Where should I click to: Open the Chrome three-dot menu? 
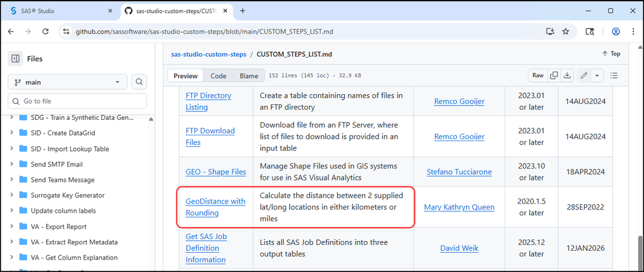coord(633,32)
